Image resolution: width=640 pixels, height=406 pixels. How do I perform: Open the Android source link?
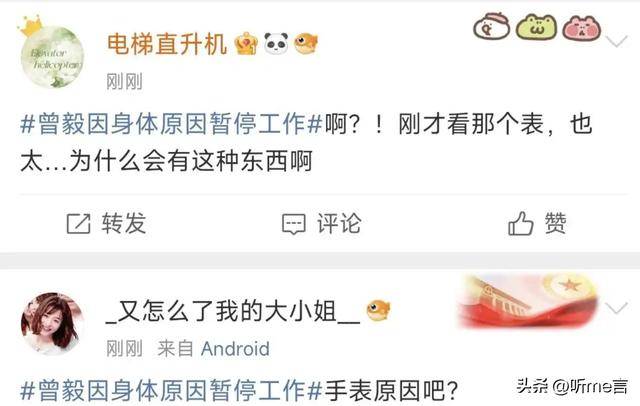click(x=236, y=349)
